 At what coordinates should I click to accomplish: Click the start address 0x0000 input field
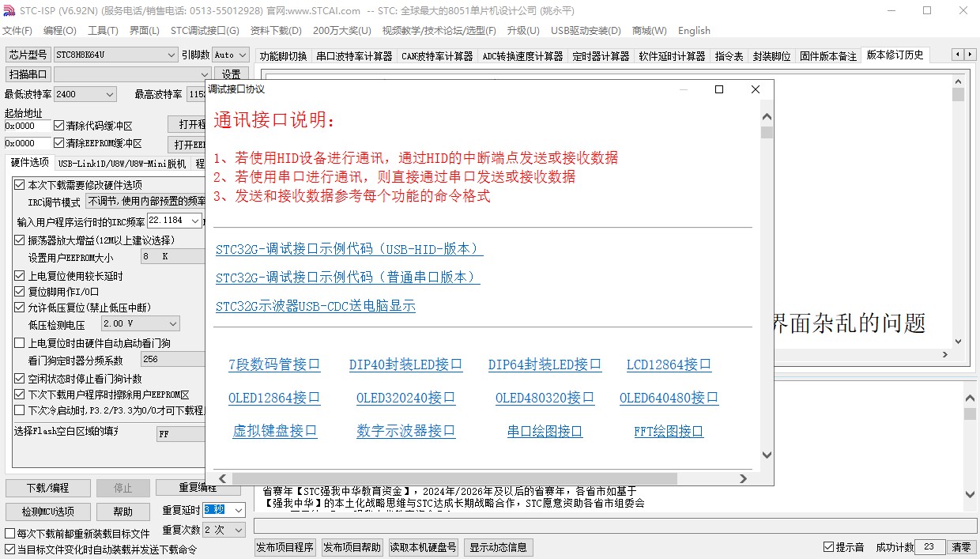(x=26, y=126)
